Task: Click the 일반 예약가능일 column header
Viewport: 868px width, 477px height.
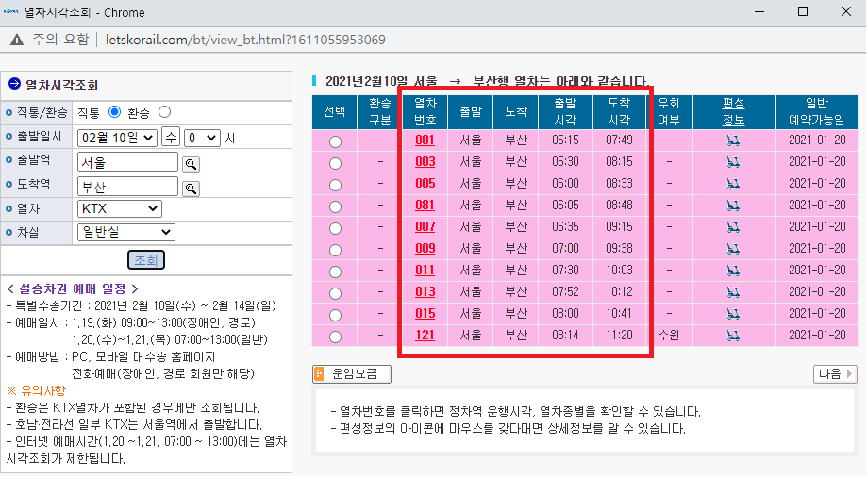Action: point(816,111)
